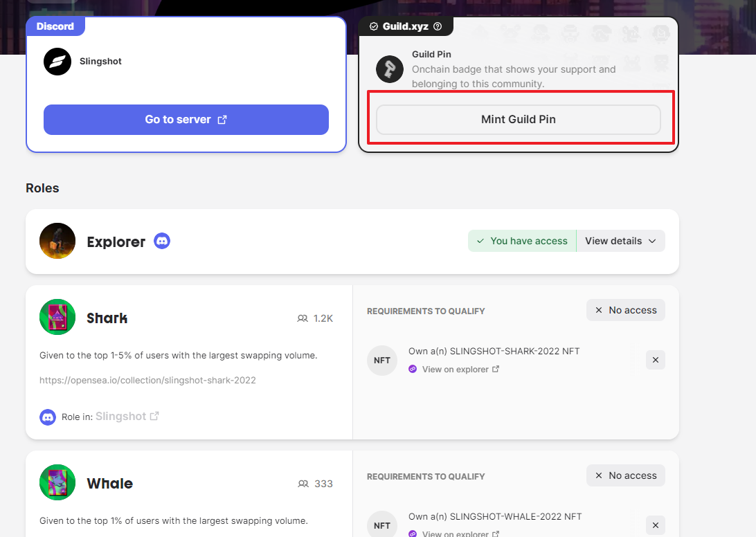Click the Go to server button

[186, 120]
